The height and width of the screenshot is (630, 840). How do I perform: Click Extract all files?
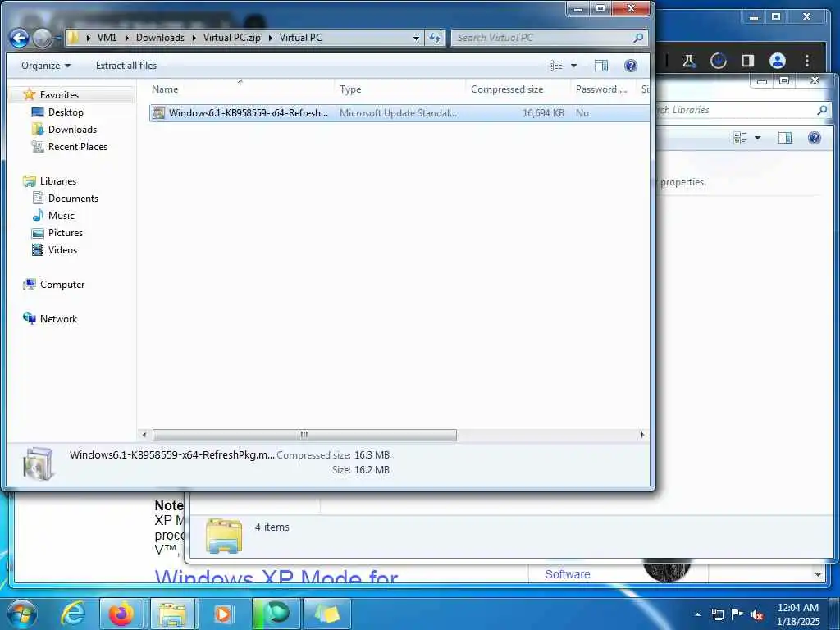[x=126, y=66]
